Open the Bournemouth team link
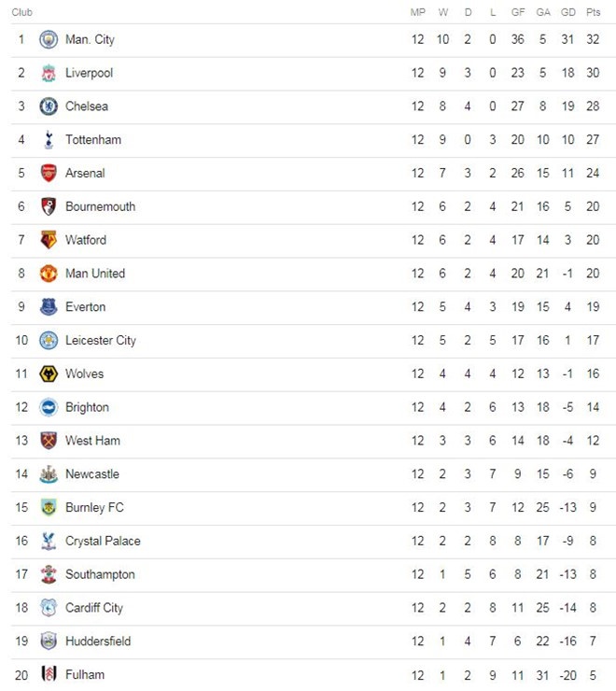This screenshot has width=616, height=691. click(x=100, y=206)
